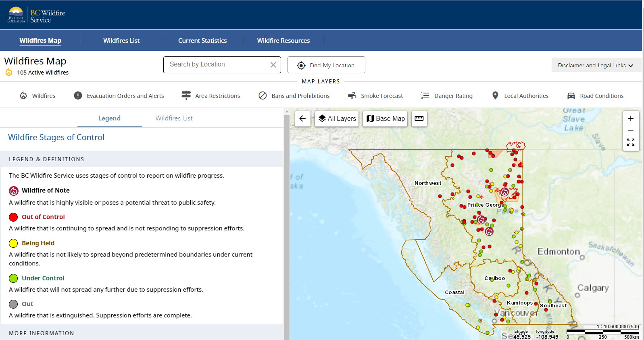Open the measurement ruler tool

coord(419,119)
